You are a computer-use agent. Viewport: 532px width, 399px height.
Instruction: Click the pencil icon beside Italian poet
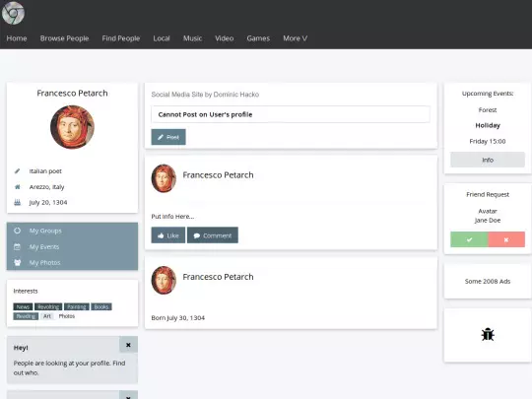(18, 171)
